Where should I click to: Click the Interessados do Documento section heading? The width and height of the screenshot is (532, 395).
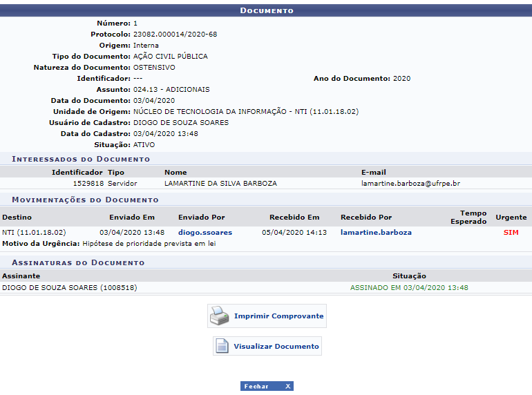[81, 159]
